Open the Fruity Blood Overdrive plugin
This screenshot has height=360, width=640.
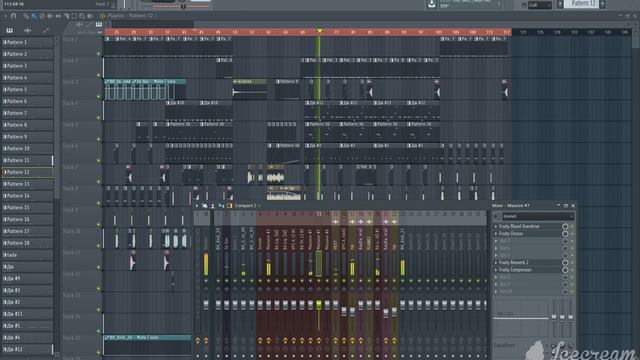coord(519,226)
